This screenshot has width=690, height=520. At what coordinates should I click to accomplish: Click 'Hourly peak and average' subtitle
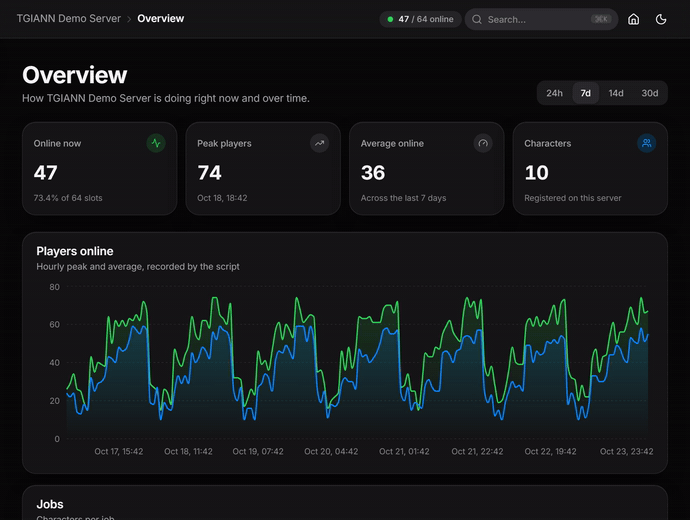tap(138, 267)
